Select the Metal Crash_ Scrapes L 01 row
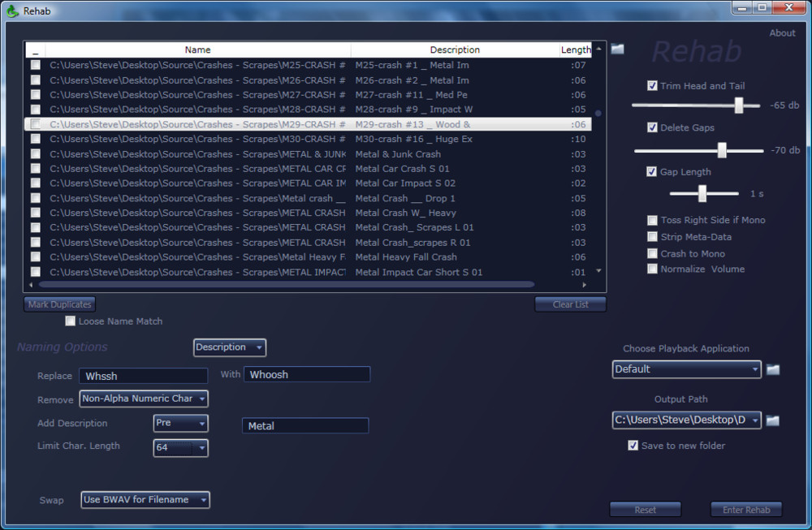This screenshot has height=530, width=812. coord(308,227)
